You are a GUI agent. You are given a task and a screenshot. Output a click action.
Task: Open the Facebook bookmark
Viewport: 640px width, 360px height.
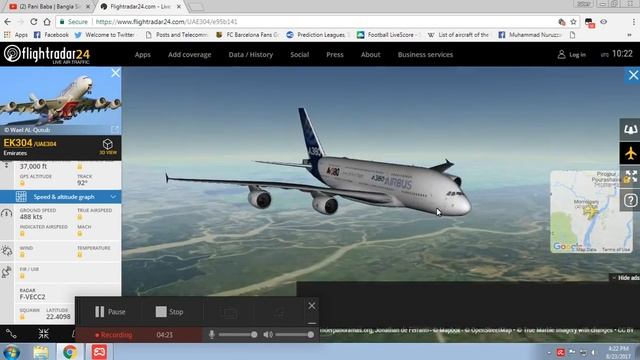[51, 35]
